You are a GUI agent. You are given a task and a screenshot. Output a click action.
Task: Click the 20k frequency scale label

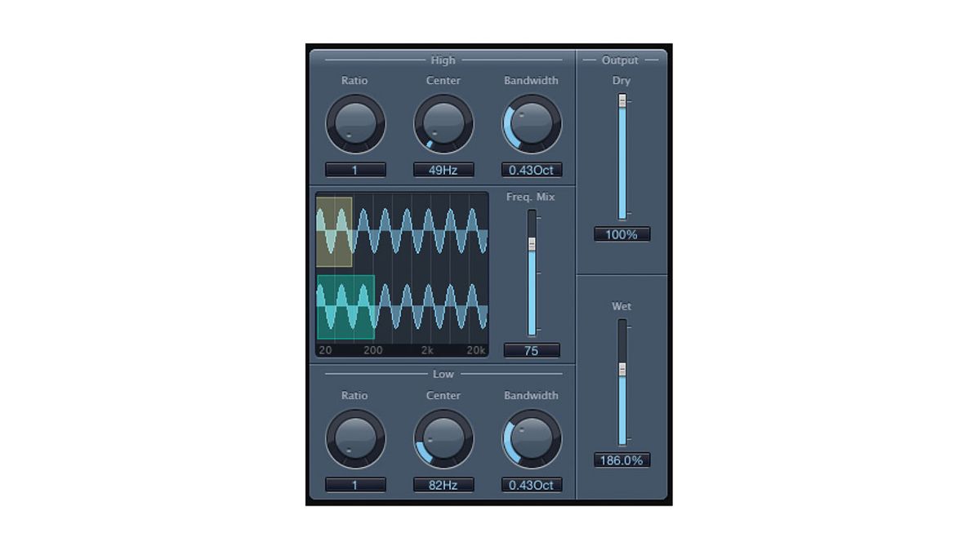pyautogui.click(x=476, y=349)
